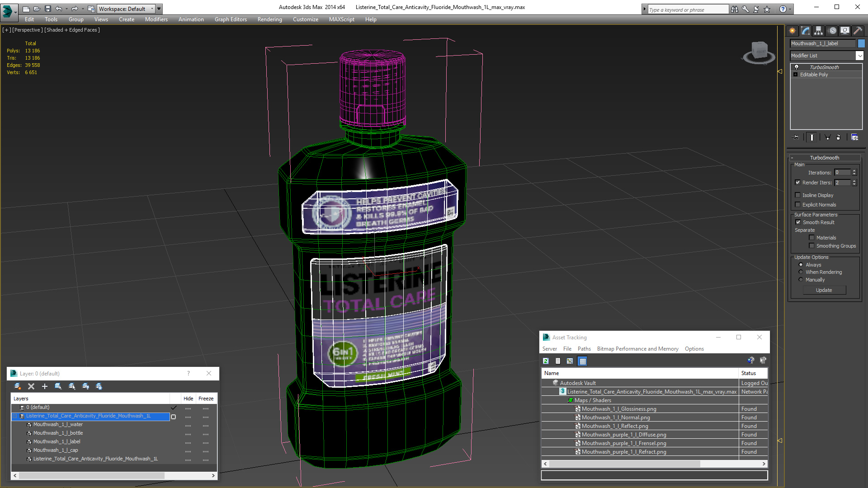Open the quick access toolbar customize arrow

(159, 9)
